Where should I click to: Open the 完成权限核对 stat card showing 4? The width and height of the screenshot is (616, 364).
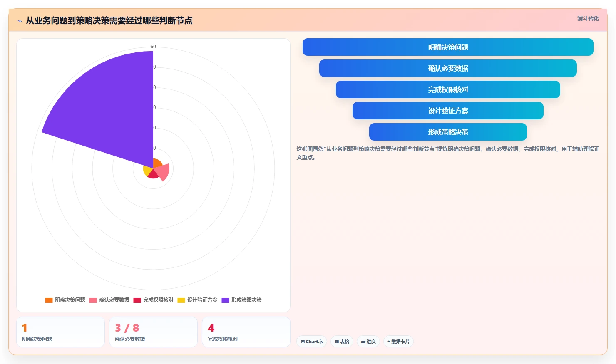(x=246, y=332)
